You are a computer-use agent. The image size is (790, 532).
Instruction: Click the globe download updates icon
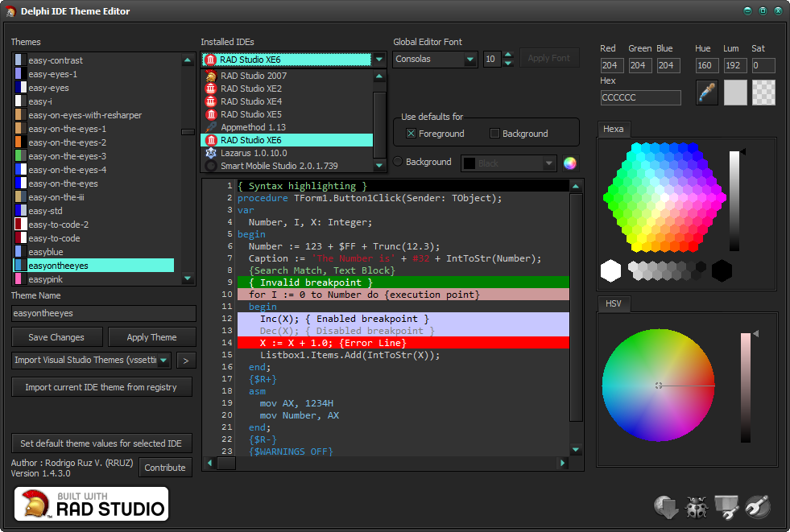pos(665,507)
